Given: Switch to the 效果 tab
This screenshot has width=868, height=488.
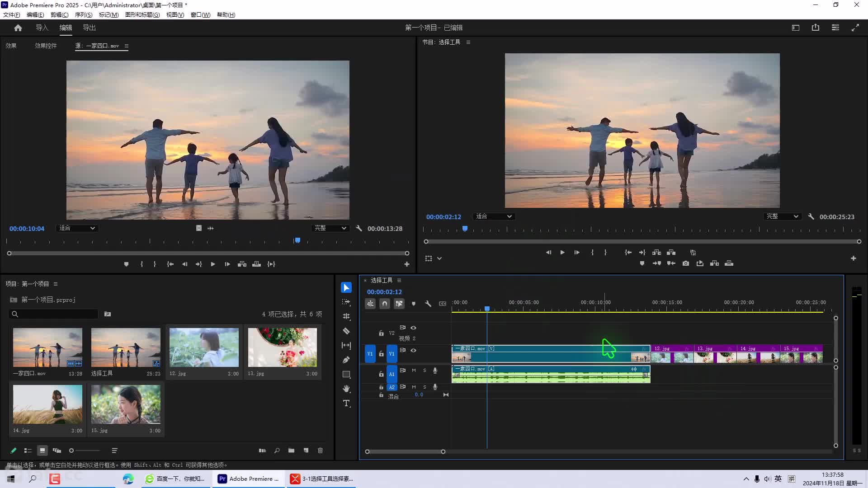Looking at the screenshot, I should [x=11, y=46].
